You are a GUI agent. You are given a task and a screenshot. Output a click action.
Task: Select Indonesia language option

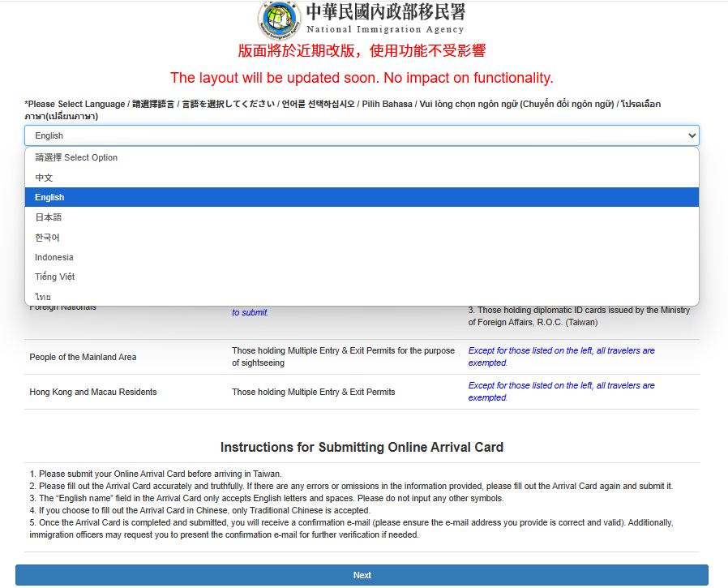click(x=54, y=257)
